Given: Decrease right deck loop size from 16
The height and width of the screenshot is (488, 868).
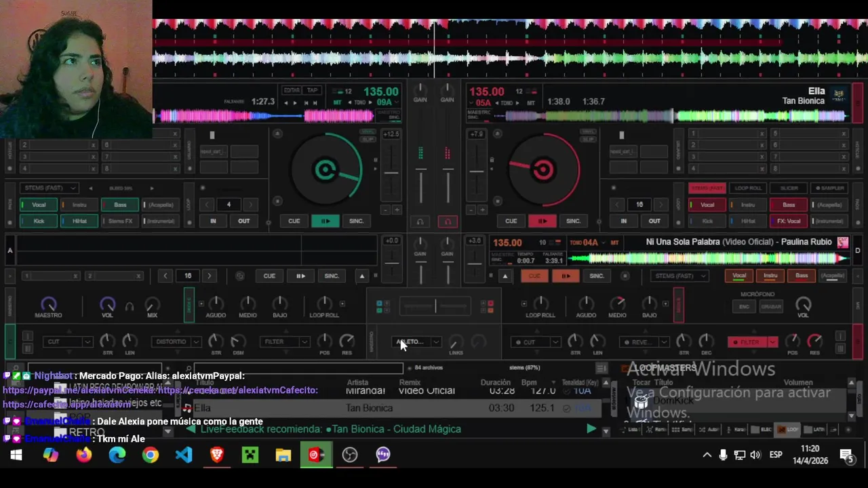Looking at the screenshot, I should click(x=618, y=205).
